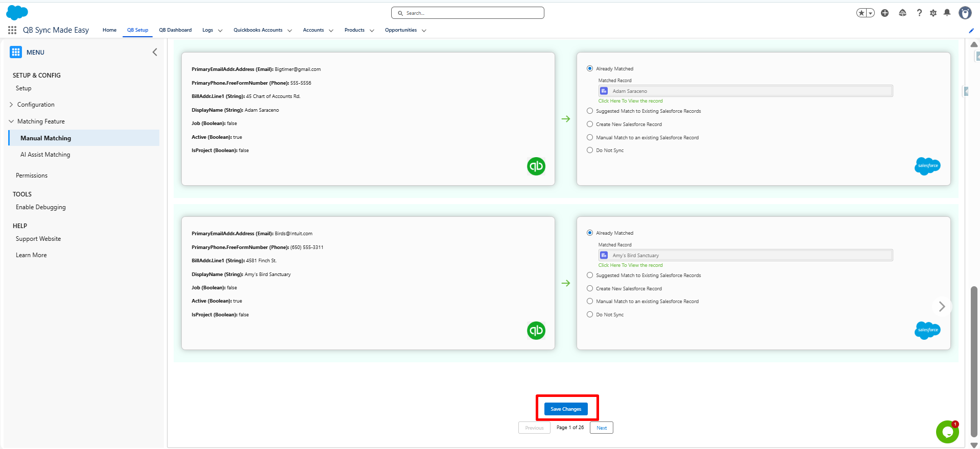Open the Notifications bell
Image resolution: width=980 pixels, height=449 pixels.
coord(947,13)
